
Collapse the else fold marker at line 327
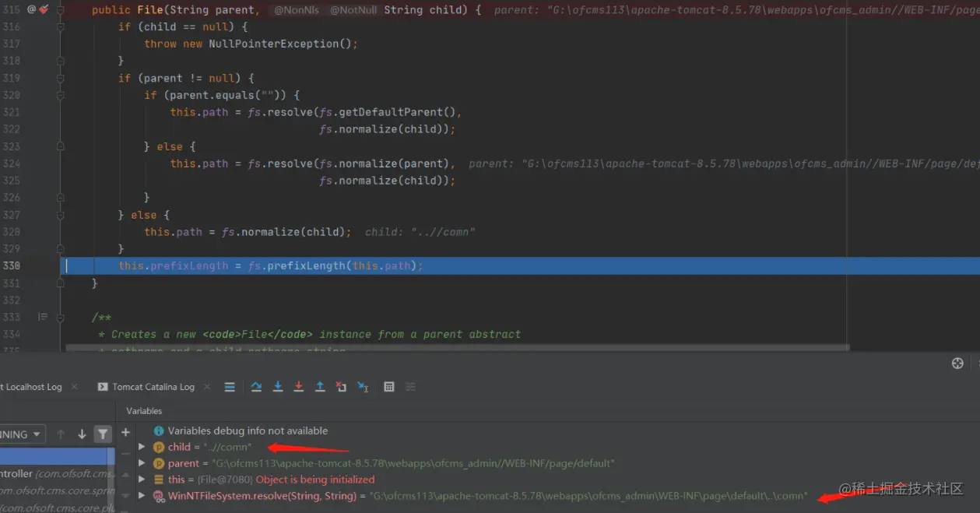tap(61, 215)
